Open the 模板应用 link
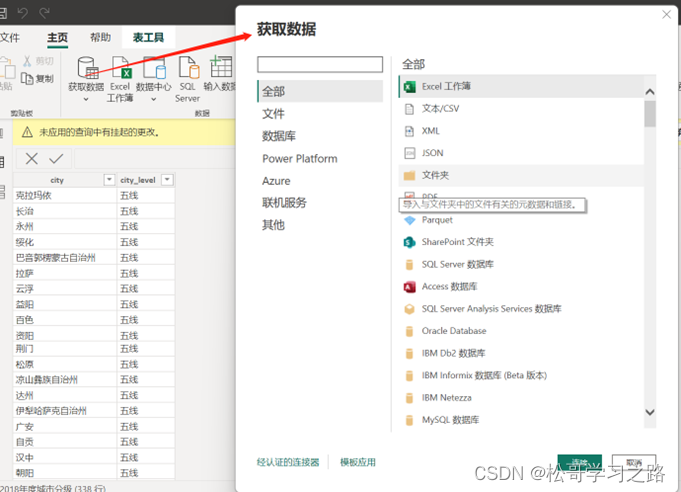 click(358, 462)
